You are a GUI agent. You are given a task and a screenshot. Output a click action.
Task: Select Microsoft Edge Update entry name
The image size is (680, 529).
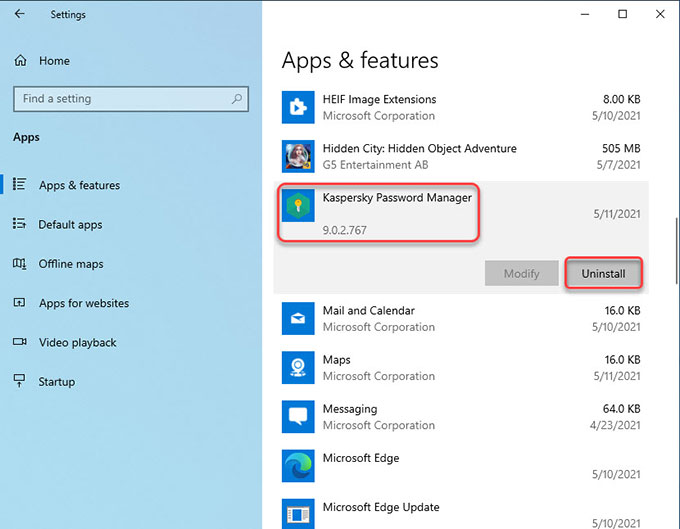(381, 507)
